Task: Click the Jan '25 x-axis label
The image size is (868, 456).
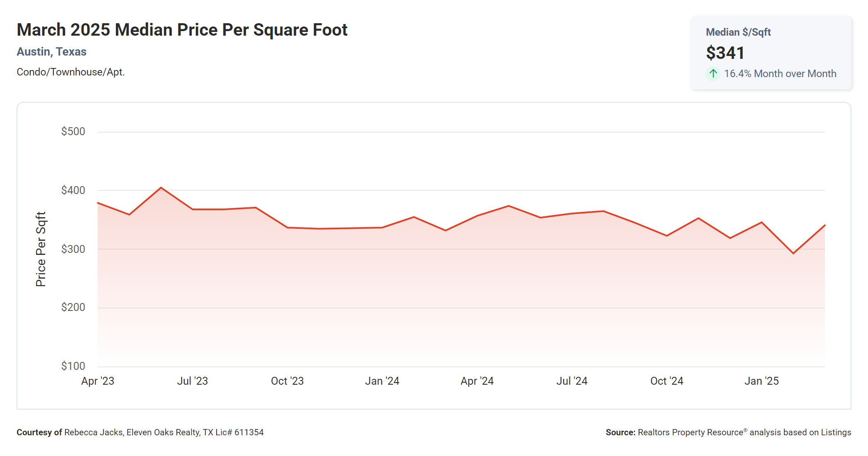Action: coord(761,381)
